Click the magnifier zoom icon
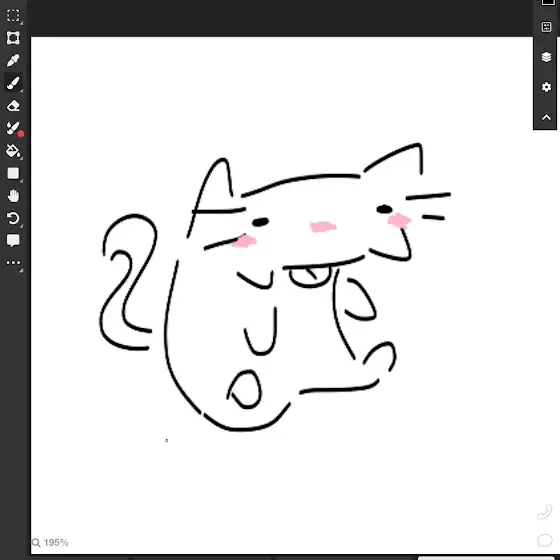This screenshot has height=560, width=560. [36, 543]
